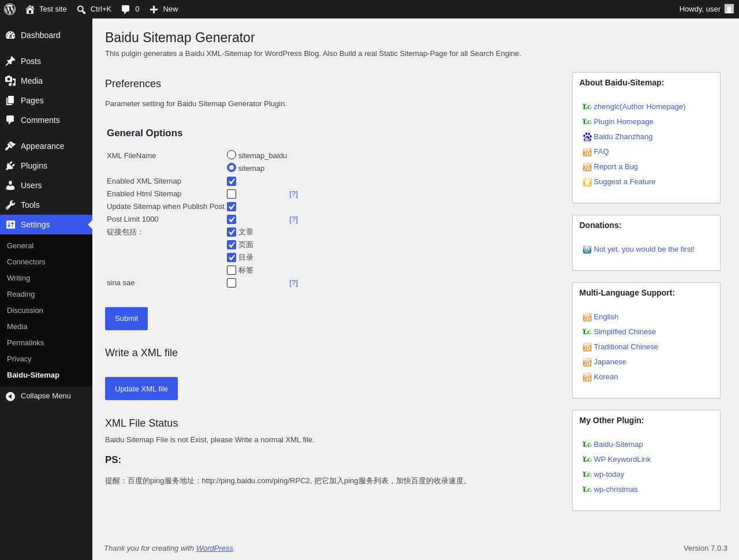The width and height of the screenshot is (739, 560).
Task: Click the search magnifier icon
Action: tap(81, 9)
